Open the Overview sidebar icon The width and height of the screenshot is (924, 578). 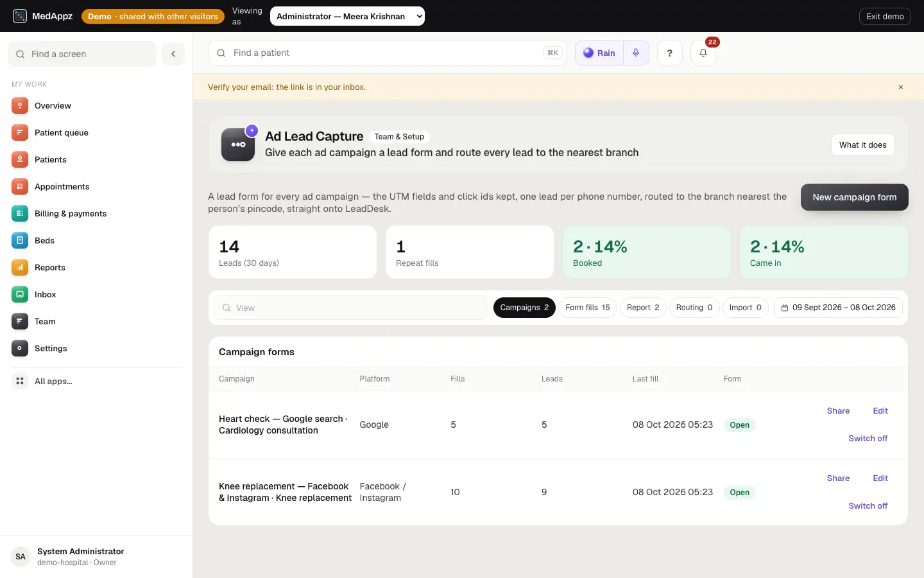tap(20, 106)
